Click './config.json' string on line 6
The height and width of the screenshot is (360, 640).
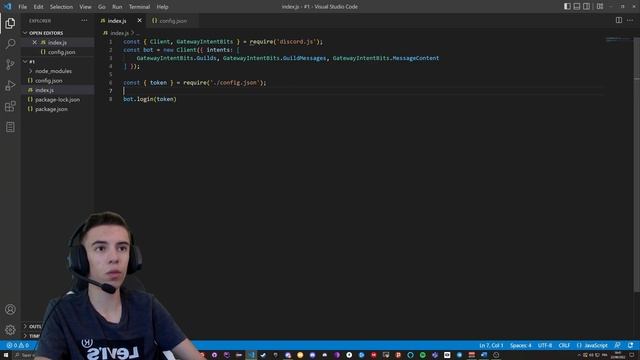[x=235, y=82]
